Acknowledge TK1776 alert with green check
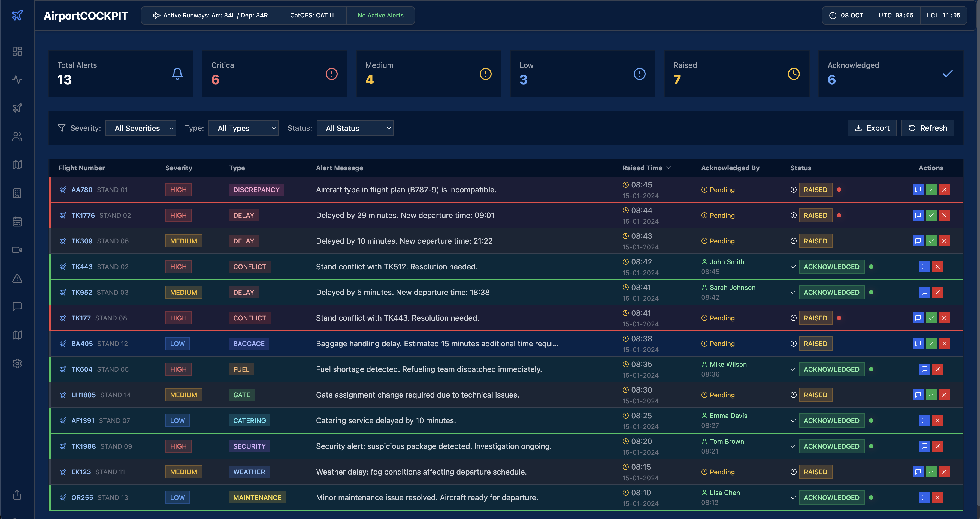The height and width of the screenshot is (519, 980). [931, 216]
